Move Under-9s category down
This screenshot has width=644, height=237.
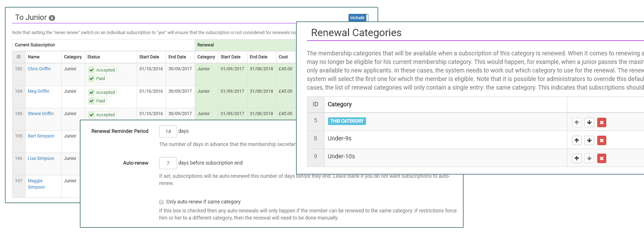click(589, 140)
